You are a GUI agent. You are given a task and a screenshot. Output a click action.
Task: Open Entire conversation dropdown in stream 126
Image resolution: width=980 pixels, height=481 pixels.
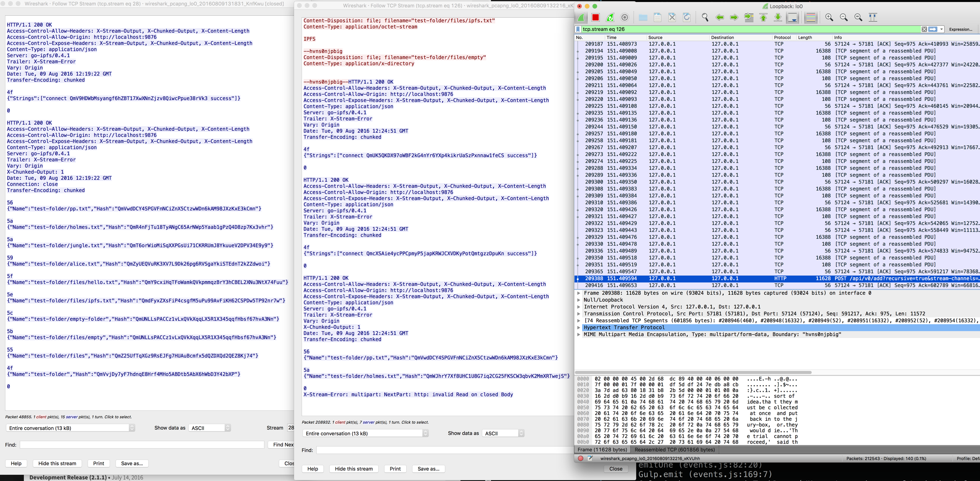click(365, 433)
